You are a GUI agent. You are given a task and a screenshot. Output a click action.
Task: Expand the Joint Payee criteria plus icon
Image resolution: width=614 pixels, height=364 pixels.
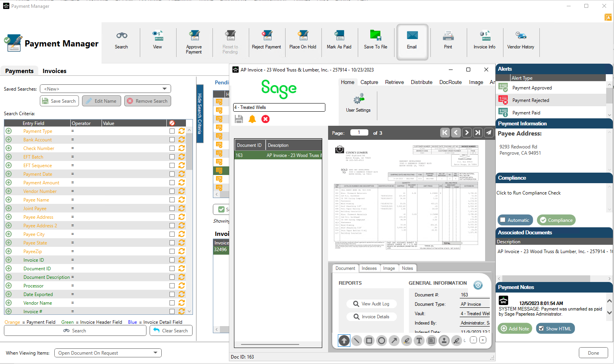9,208
